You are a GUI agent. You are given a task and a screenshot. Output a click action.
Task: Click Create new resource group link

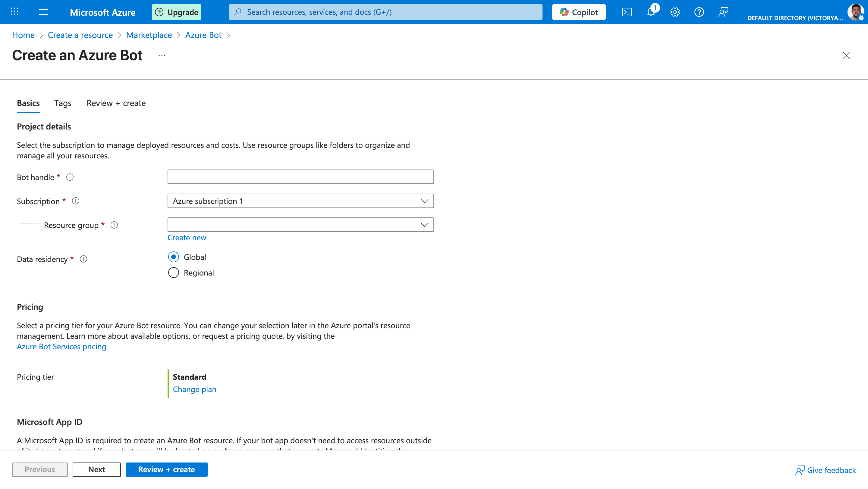pos(187,238)
